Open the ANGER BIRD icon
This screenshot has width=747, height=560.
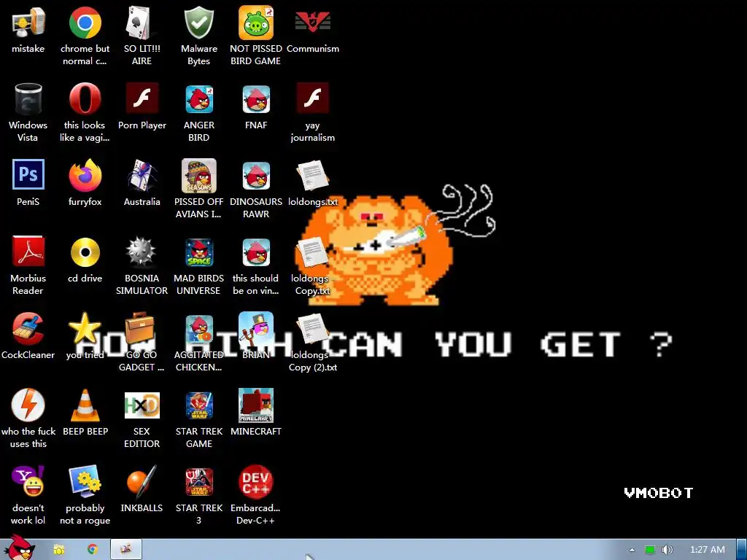[x=198, y=99]
